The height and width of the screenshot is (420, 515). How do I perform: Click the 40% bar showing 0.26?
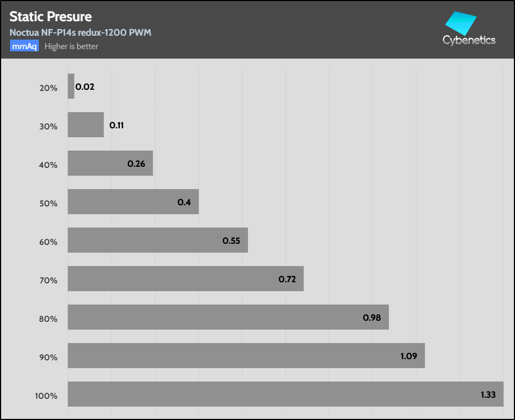click(x=110, y=163)
